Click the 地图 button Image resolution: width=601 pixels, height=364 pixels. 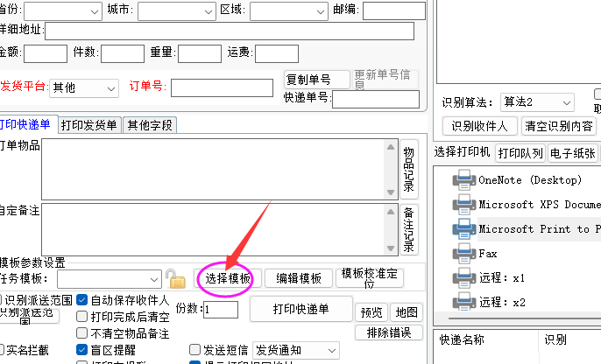[x=407, y=312]
